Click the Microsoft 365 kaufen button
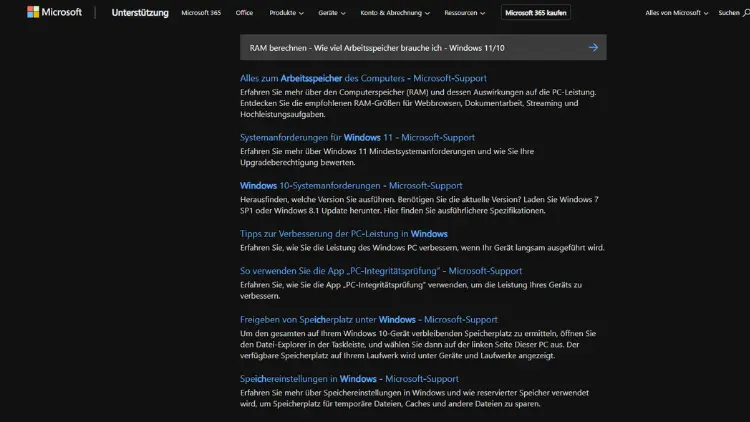 (535, 13)
